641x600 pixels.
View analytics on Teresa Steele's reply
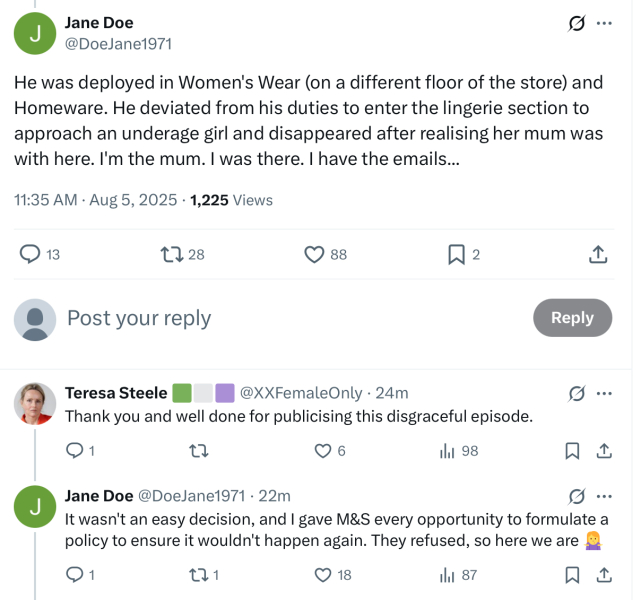coord(448,451)
